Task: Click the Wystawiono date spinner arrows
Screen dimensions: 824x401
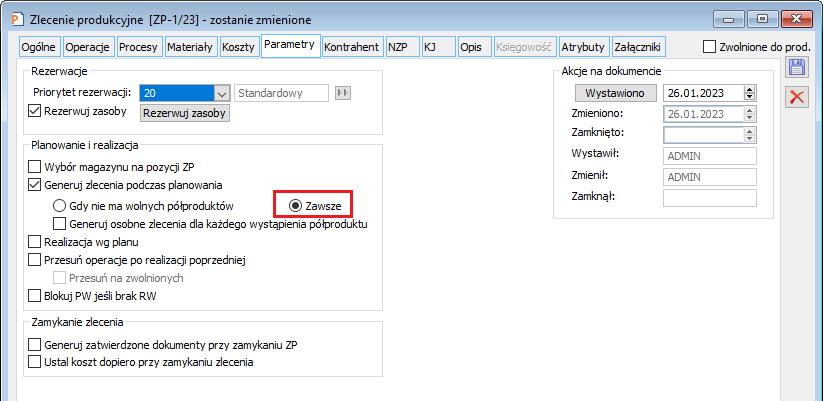Action: pos(750,93)
